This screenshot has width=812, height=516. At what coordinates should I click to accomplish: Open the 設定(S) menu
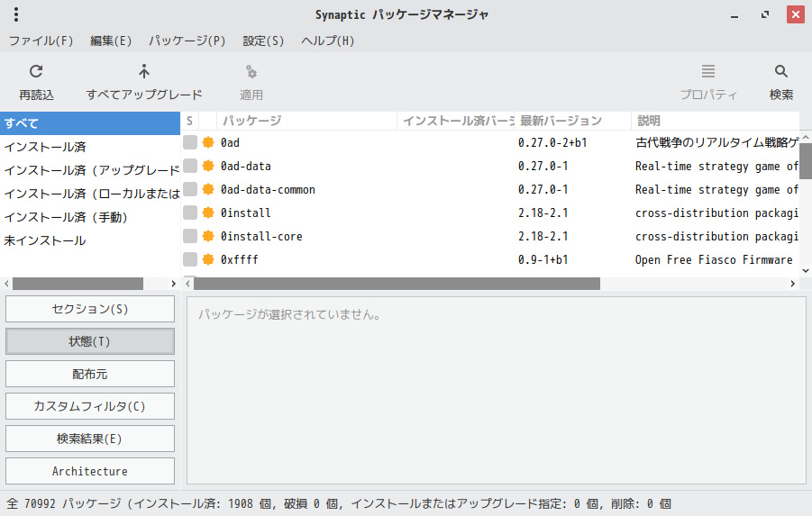point(263,41)
